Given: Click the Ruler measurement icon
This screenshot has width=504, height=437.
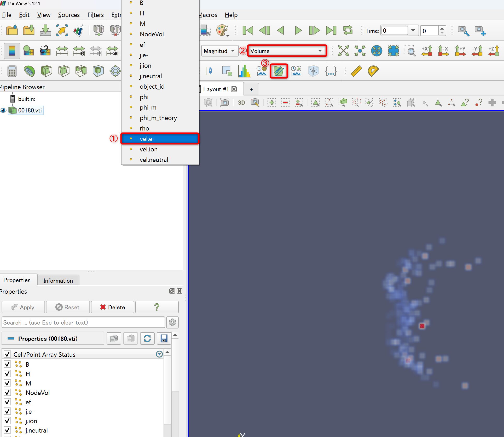Looking at the screenshot, I should (356, 71).
